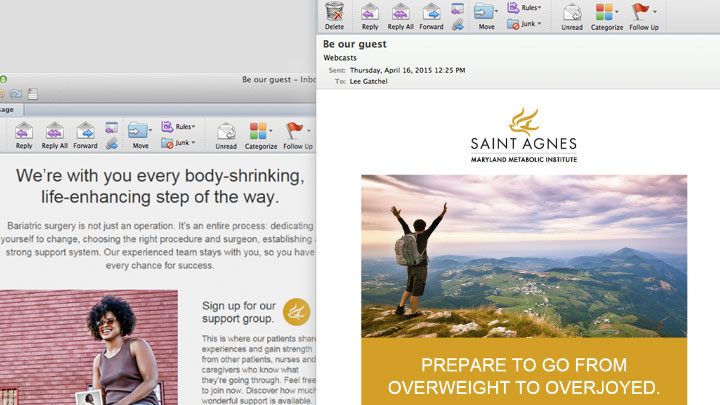
Task: Click Reply All in the background window toolbar
Action: 54,134
